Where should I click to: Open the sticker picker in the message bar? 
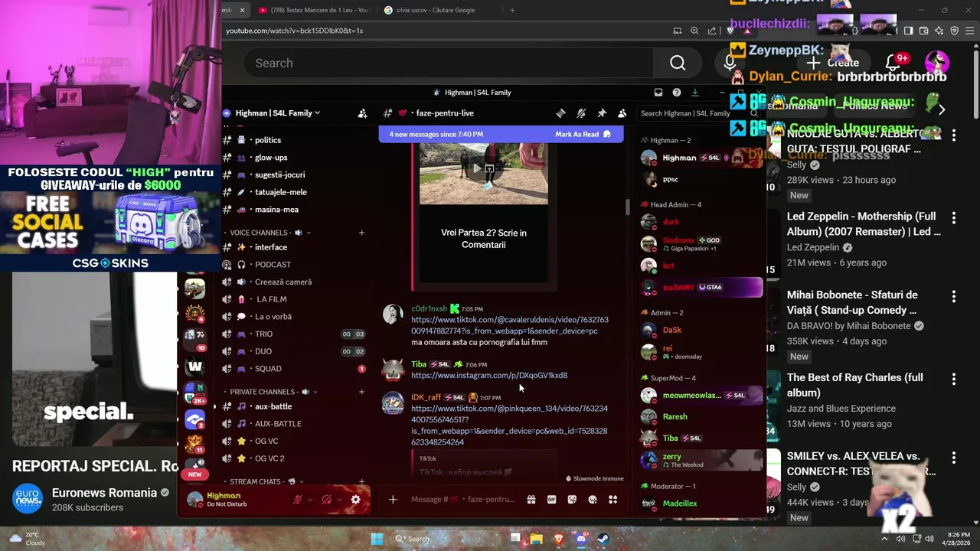click(572, 500)
